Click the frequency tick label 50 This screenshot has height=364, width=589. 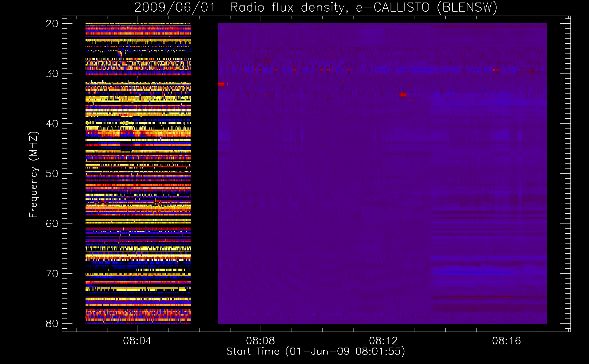52,174
